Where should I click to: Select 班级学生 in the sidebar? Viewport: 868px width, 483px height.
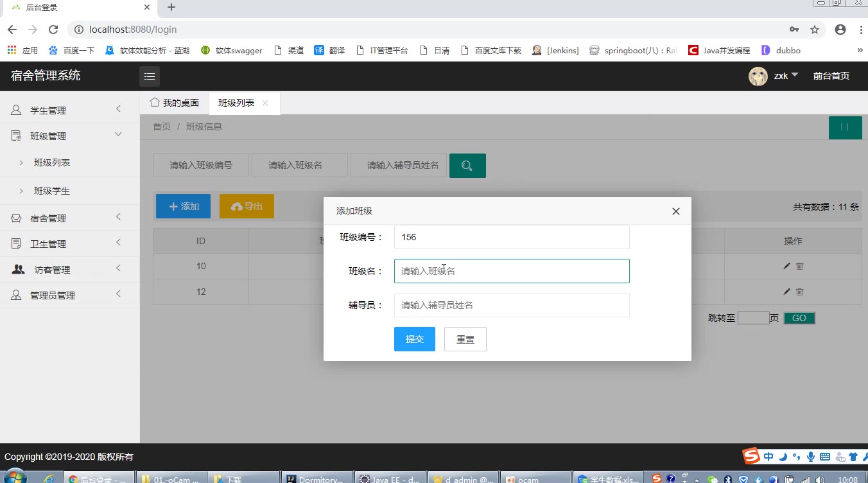coord(52,191)
